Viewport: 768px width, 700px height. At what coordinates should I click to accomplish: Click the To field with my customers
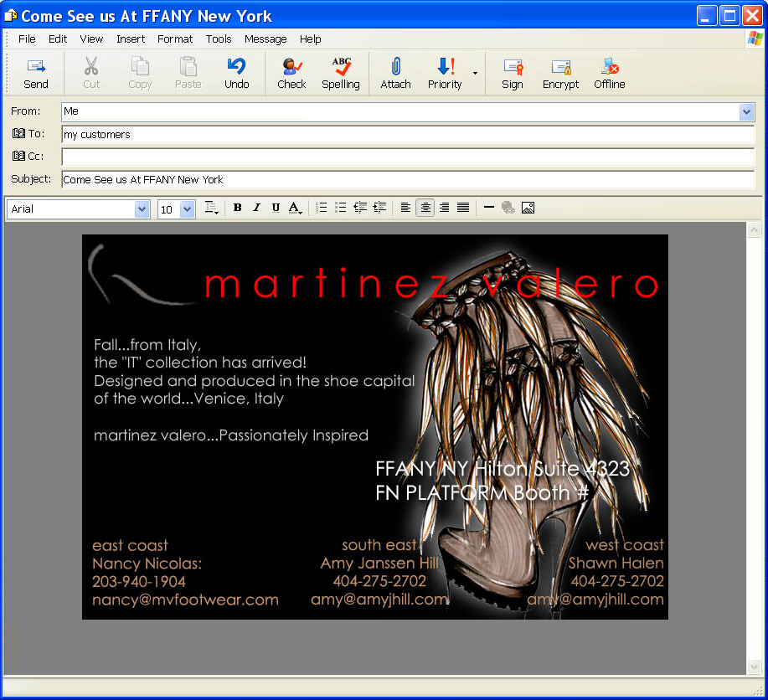408,135
